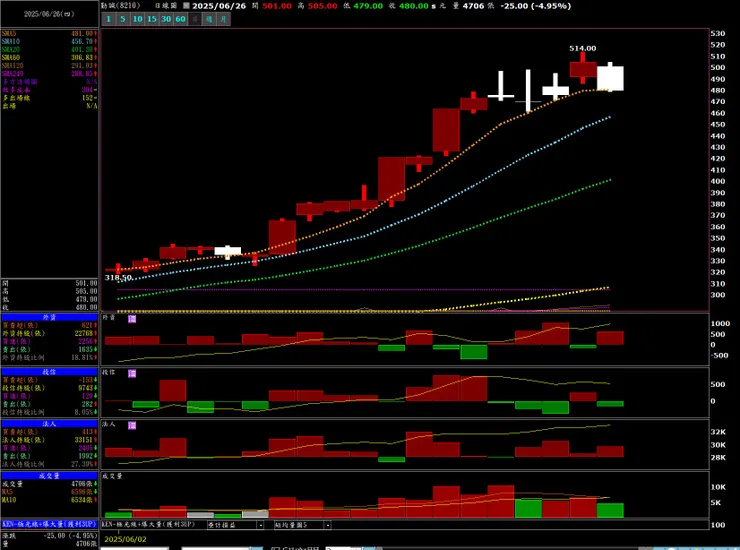Click the SMA240 legend row
This screenshot has width=740, height=550.
[x=50, y=74]
